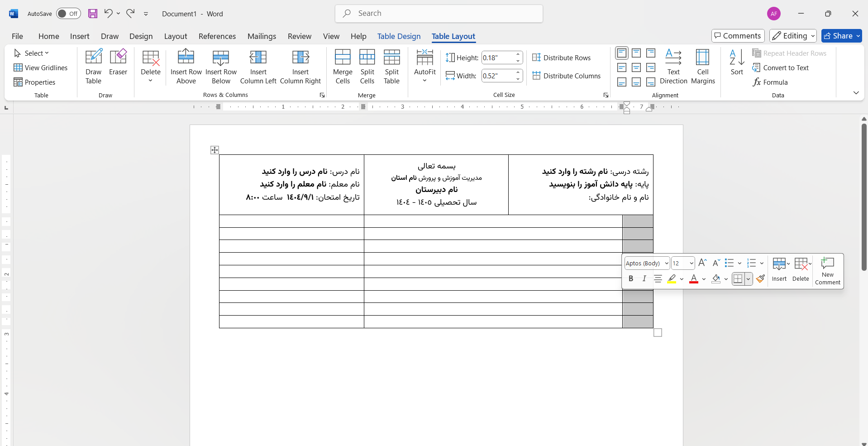This screenshot has width=868, height=446.
Task: Switch to the Table Design tab
Action: point(399,36)
